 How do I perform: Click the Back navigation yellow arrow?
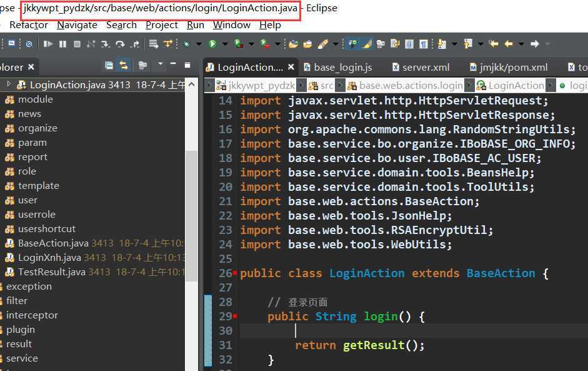(x=509, y=44)
